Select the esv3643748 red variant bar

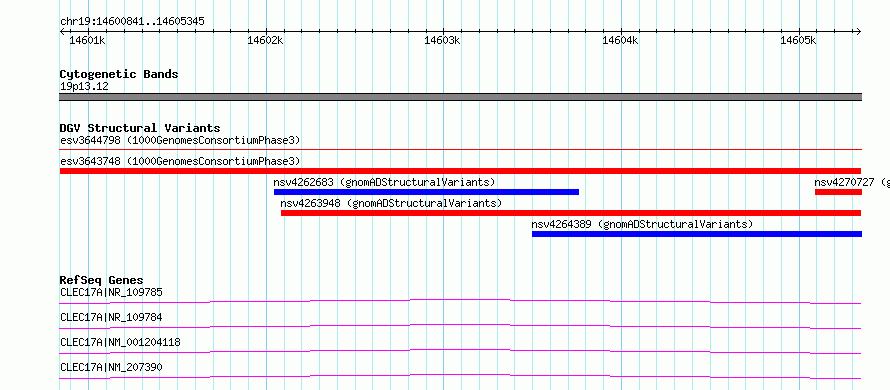point(461,171)
